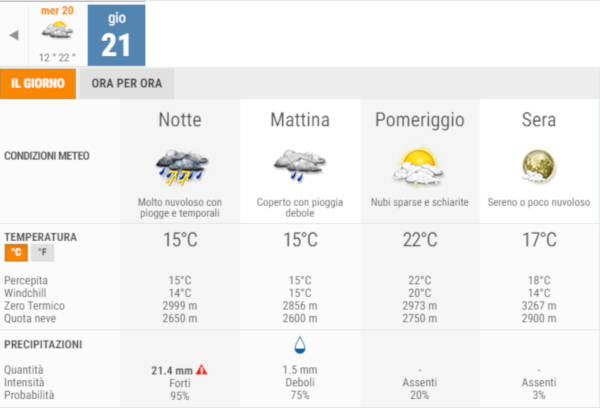Click the 'Sereno o poco nuvoloso' description
600x408 pixels.
pos(539,202)
